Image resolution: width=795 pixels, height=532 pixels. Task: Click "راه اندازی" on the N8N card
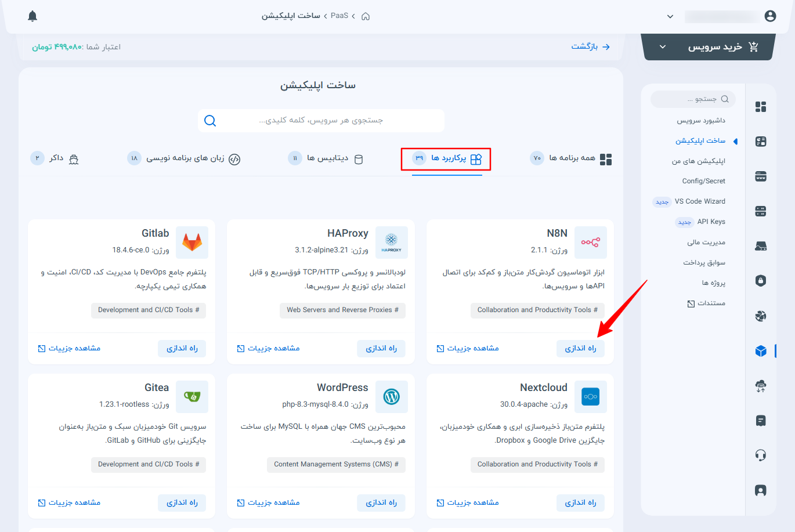pos(580,348)
